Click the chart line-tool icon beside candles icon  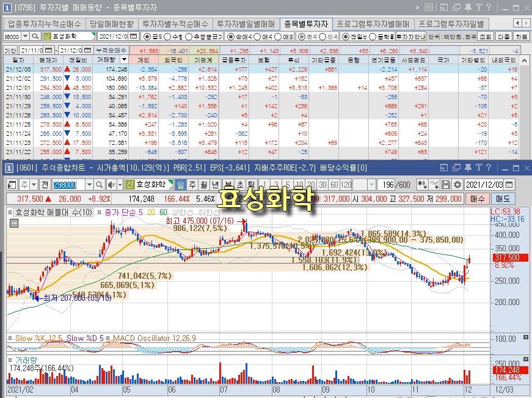point(434,185)
